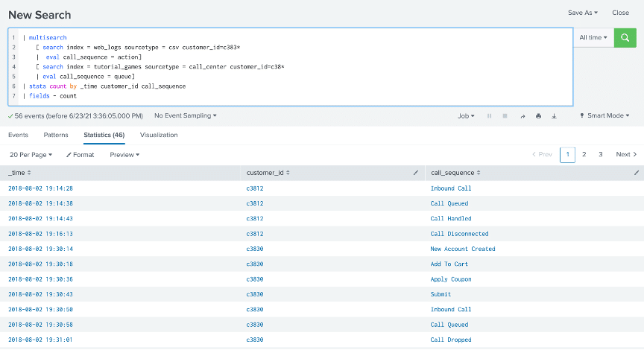Click the c3812 value in the Call Queued row
Screen dimensions: 644x350
point(255,203)
